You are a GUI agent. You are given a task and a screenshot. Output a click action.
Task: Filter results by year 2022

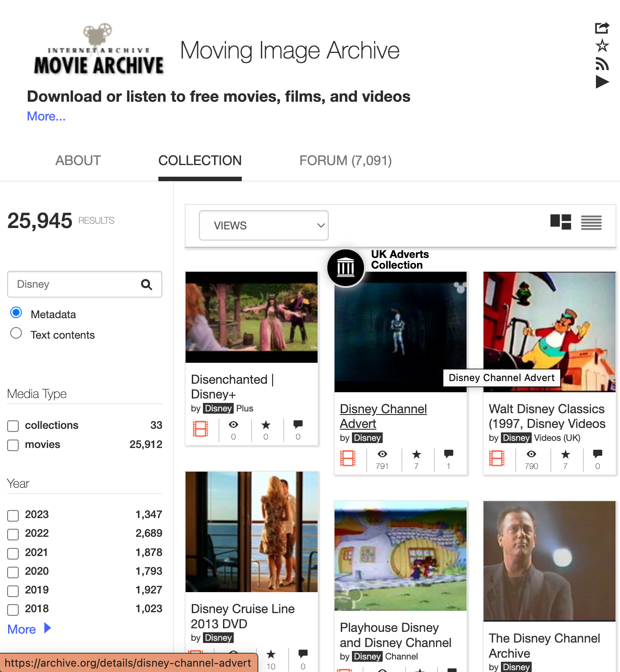click(x=13, y=535)
